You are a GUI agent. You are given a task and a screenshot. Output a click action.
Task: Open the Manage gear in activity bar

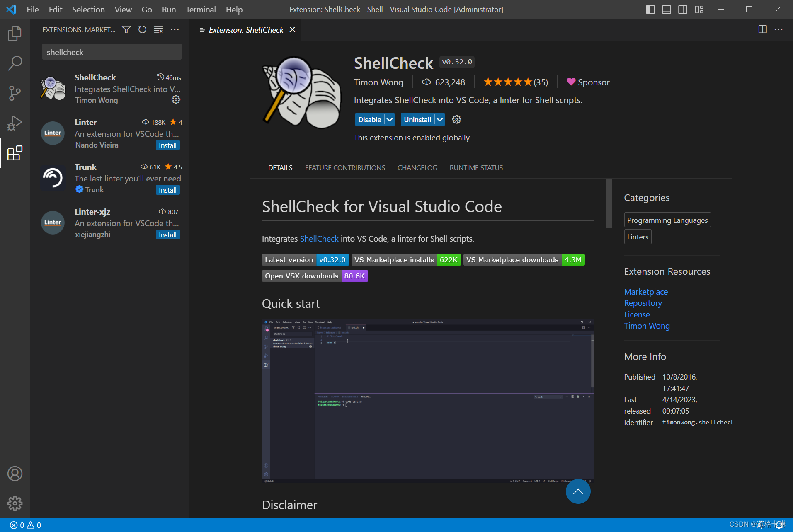tap(15, 503)
